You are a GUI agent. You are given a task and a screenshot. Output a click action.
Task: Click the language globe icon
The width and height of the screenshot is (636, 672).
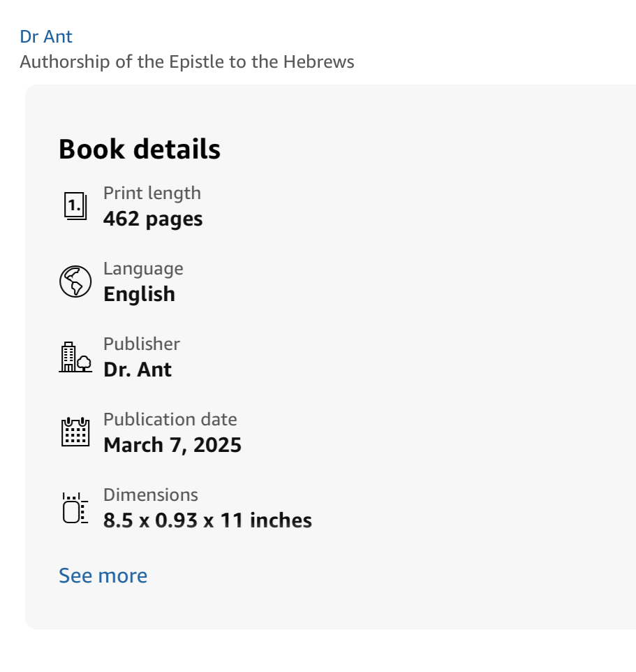pyautogui.click(x=75, y=282)
